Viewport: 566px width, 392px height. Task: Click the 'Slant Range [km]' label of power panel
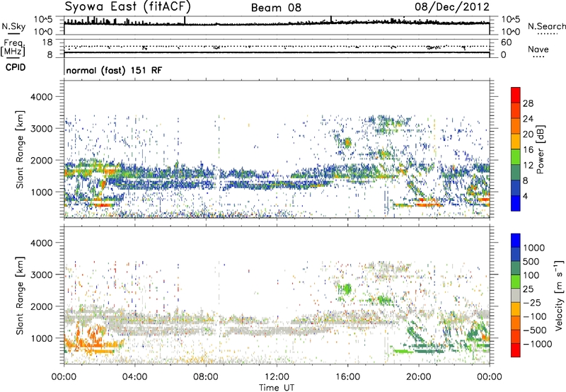click(20, 149)
